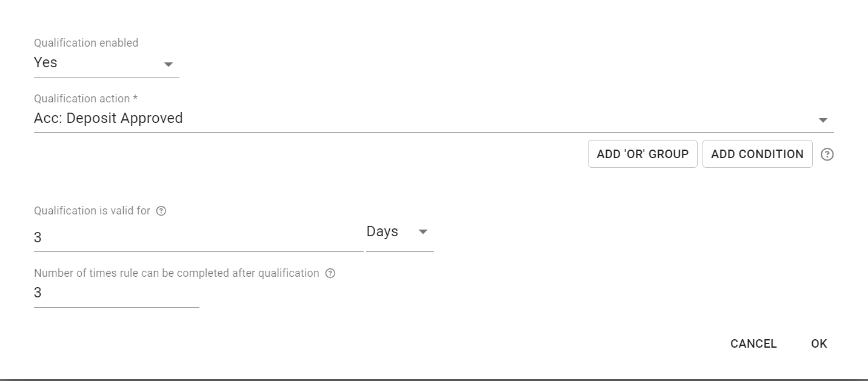This screenshot has width=868, height=381.
Task: Show help for number of times rule
Action: pyautogui.click(x=330, y=273)
